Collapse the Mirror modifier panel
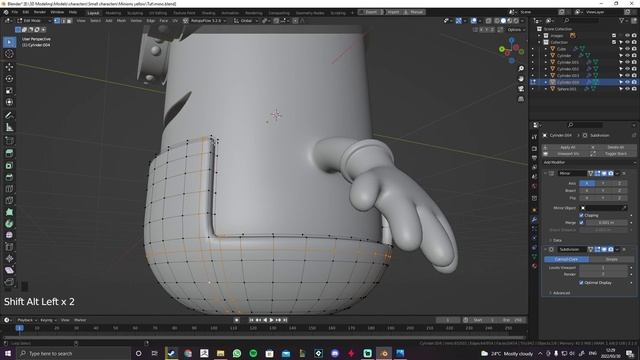 coord(545,173)
